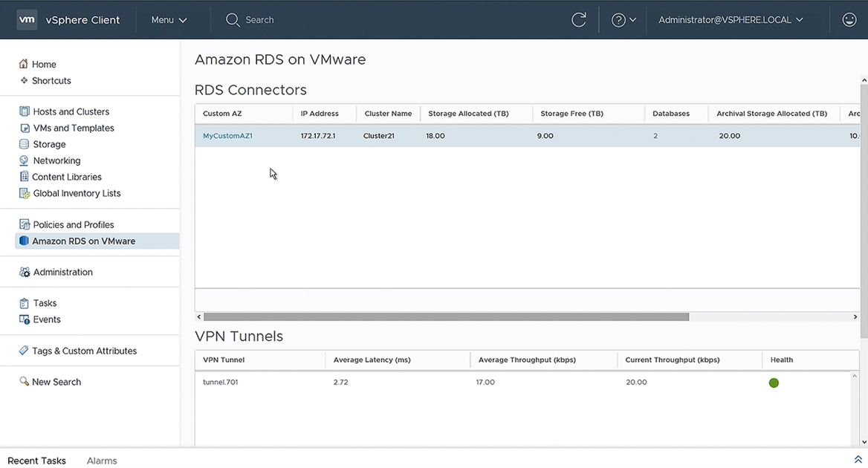Viewport: 868px width, 468px height.
Task: Click the Home house icon
Action: click(23, 64)
